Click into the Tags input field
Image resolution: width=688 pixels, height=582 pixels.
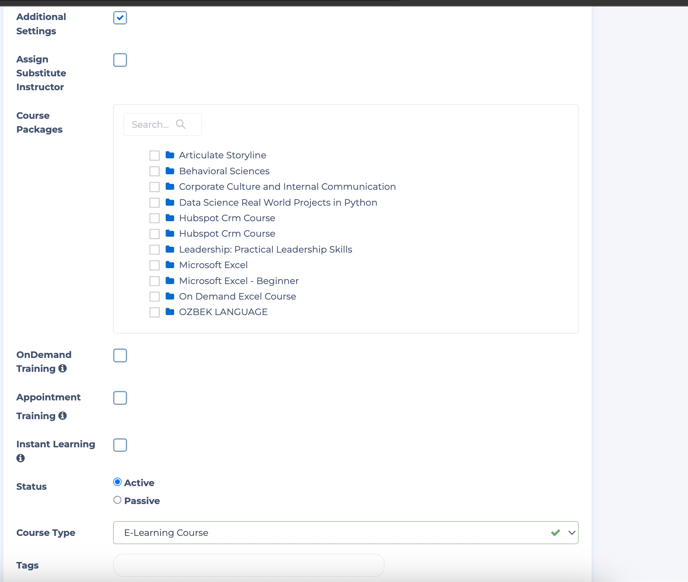point(248,566)
